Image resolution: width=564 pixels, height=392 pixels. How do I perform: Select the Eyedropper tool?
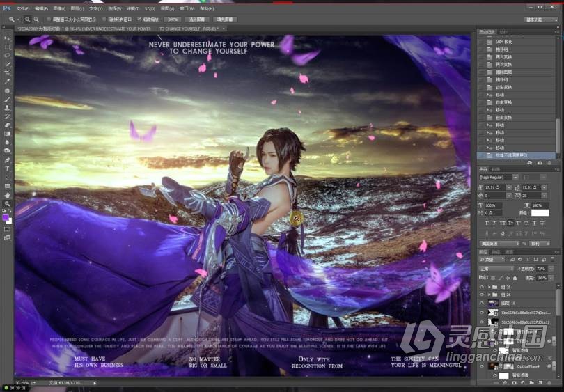coord(7,81)
